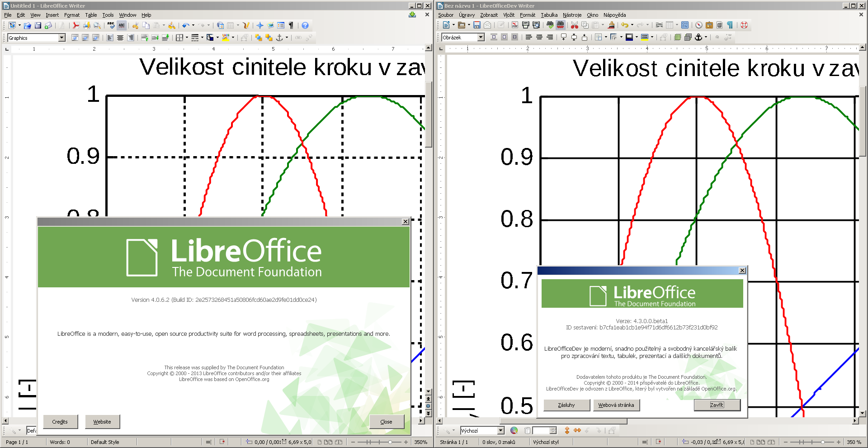Viewport: 868px width, 448px height.
Task: Click Export as PDF icon in left window
Action: point(76,26)
